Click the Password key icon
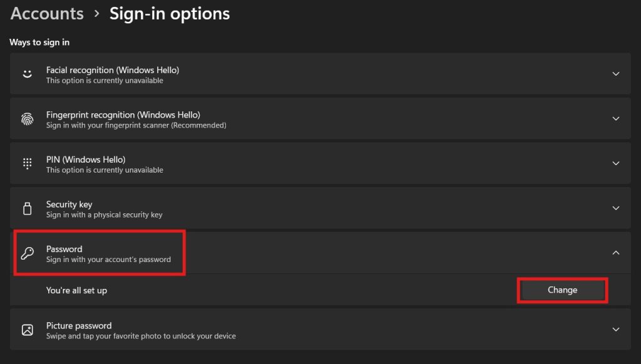Viewport: 641px width, 364px height. click(x=28, y=253)
